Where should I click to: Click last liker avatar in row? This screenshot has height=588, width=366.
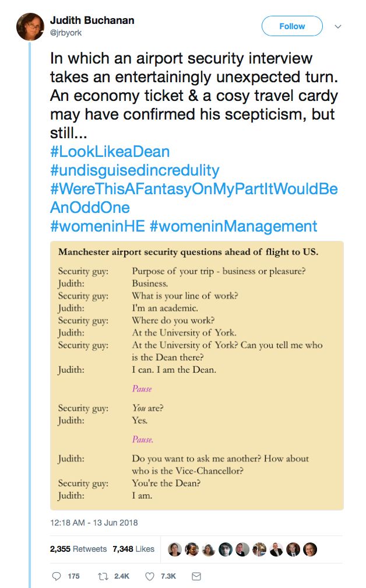click(309, 549)
